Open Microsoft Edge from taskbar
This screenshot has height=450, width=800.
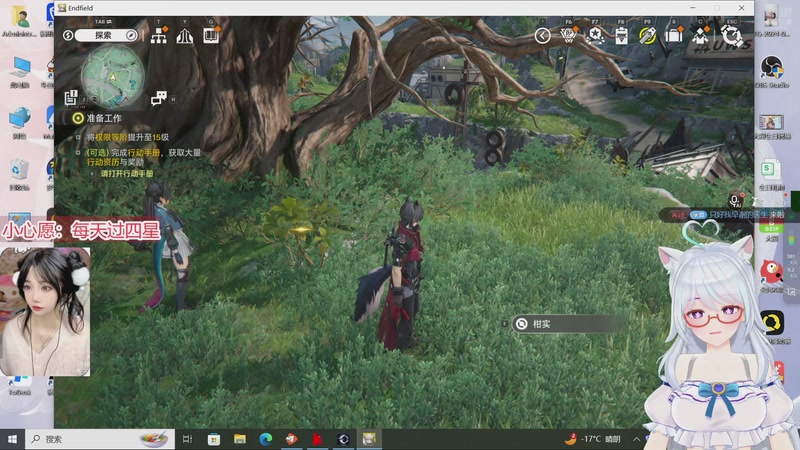(265, 439)
